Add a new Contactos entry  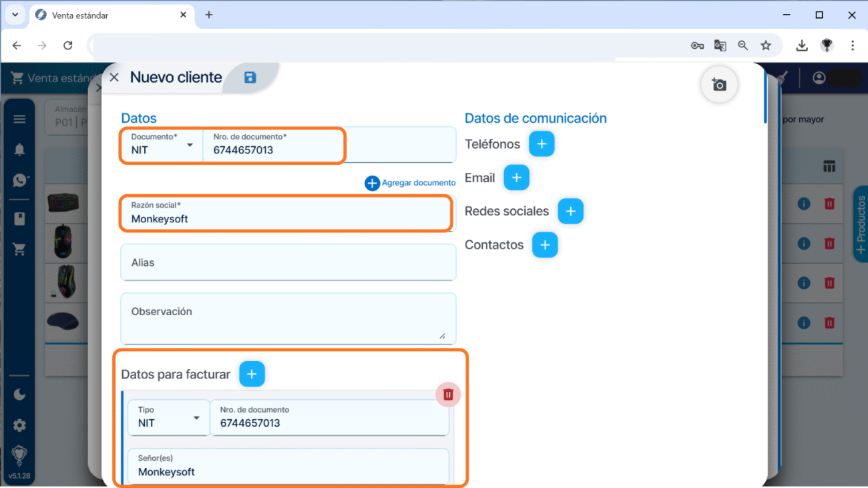tap(545, 245)
